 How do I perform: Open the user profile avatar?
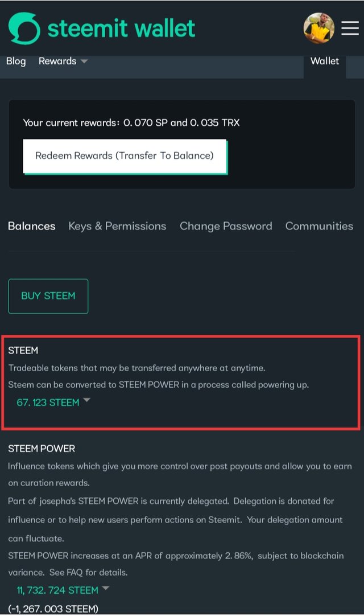[x=319, y=28]
